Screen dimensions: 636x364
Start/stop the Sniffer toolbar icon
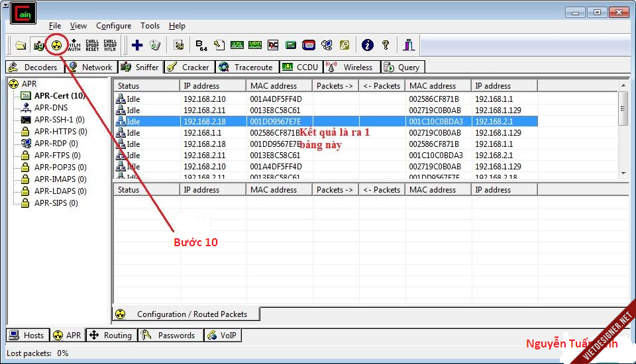tap(38, 45)
